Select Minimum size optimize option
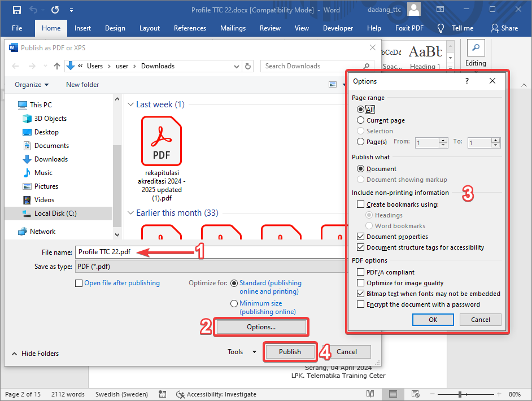The image size is (532, 401). [234, 303]
